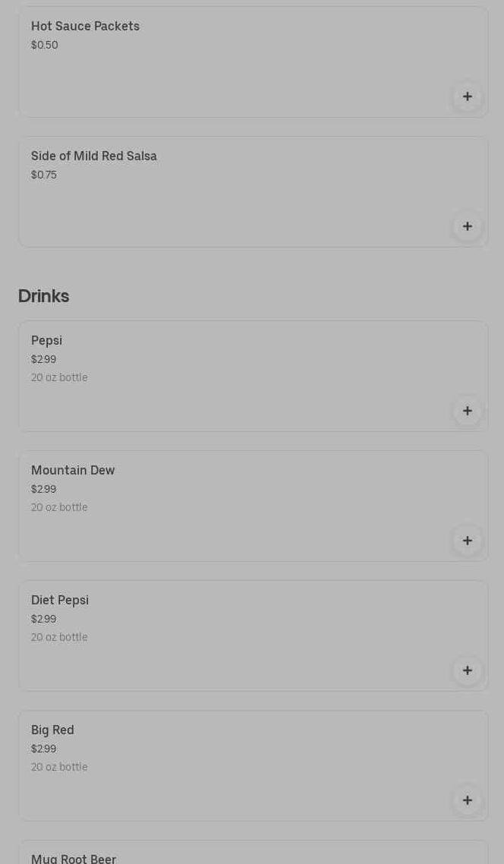Select the Big Red drink title
The width and height of the screenshot is (504, 864).
coord(52,730)
